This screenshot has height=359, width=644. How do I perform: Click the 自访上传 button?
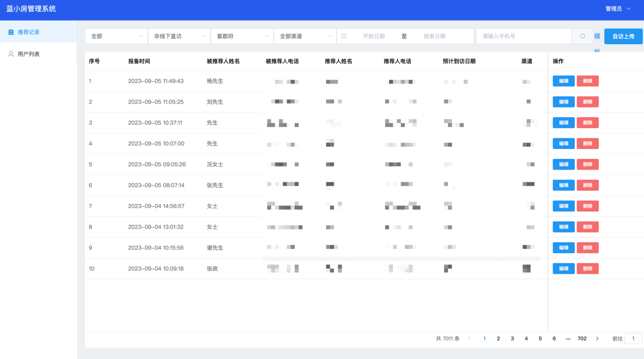[623, 36]
